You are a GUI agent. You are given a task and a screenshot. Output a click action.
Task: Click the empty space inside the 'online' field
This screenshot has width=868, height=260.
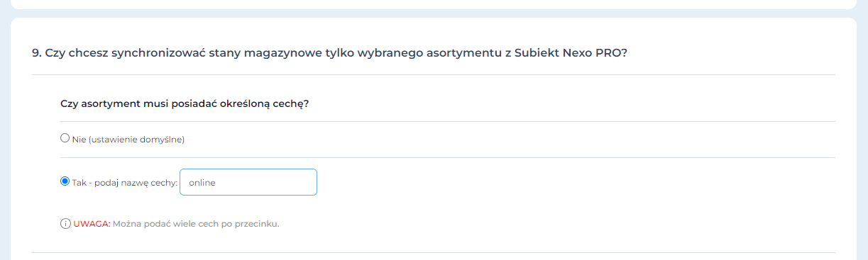point(270,182)
